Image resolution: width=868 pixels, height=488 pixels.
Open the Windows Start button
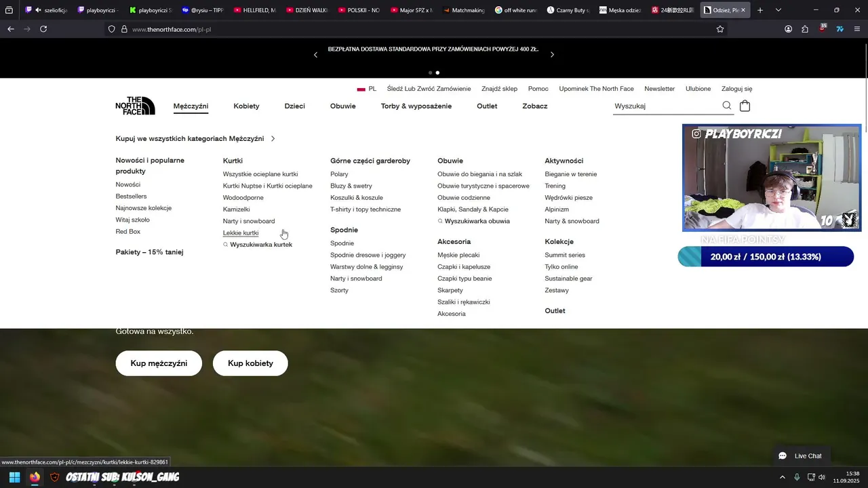(14, 477)
